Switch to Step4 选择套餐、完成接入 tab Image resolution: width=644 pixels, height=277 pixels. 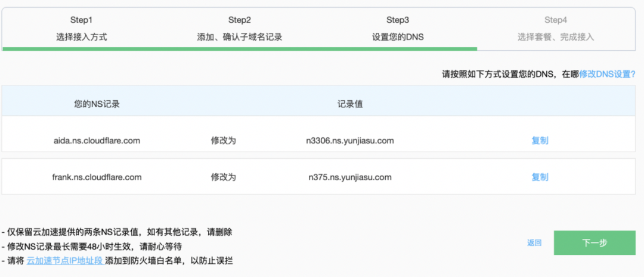pyautogui.click(x=556, y=29)
